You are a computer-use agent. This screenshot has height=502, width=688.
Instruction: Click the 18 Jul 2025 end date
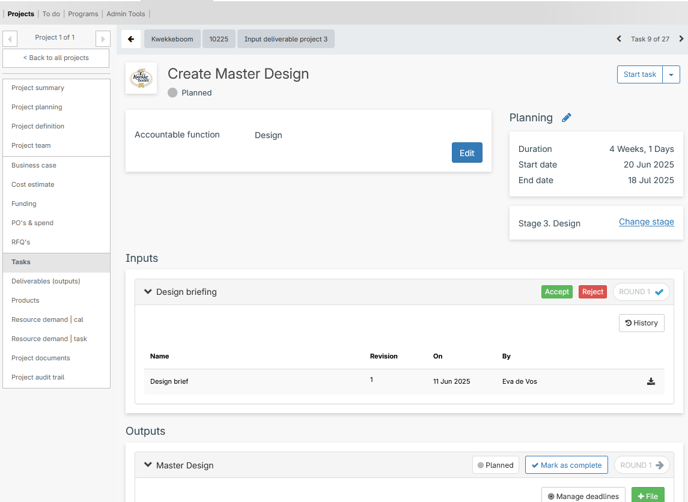651,180
